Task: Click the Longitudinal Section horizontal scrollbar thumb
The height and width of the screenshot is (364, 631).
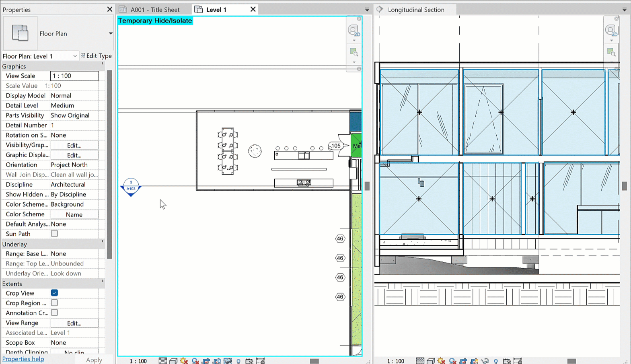Action: pos(571,361)
